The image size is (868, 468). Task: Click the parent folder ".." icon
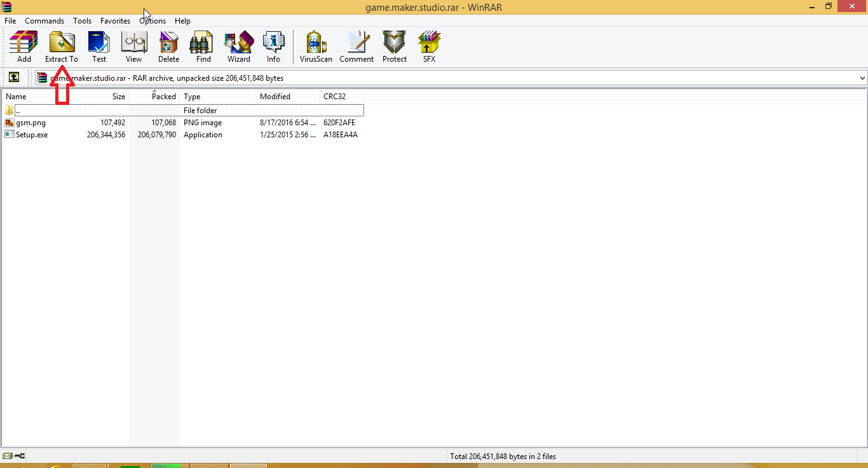click(x=9, y=111)
